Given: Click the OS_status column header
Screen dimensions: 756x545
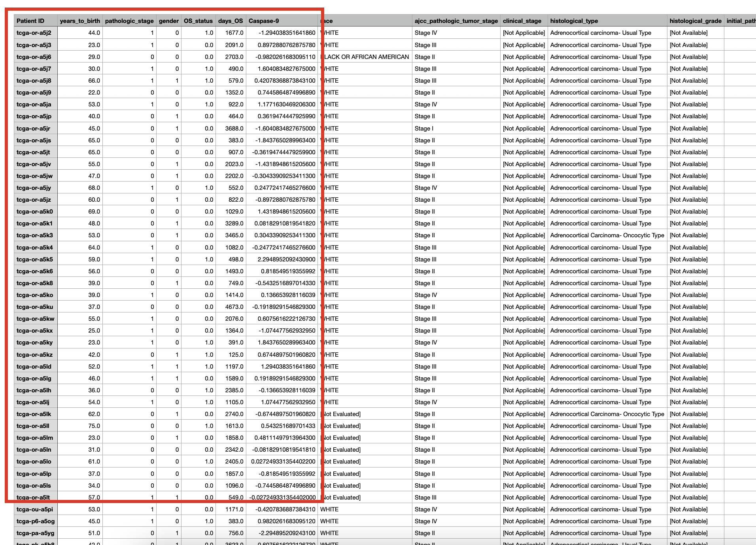Looking at the screenshot, I should (198, 21).
